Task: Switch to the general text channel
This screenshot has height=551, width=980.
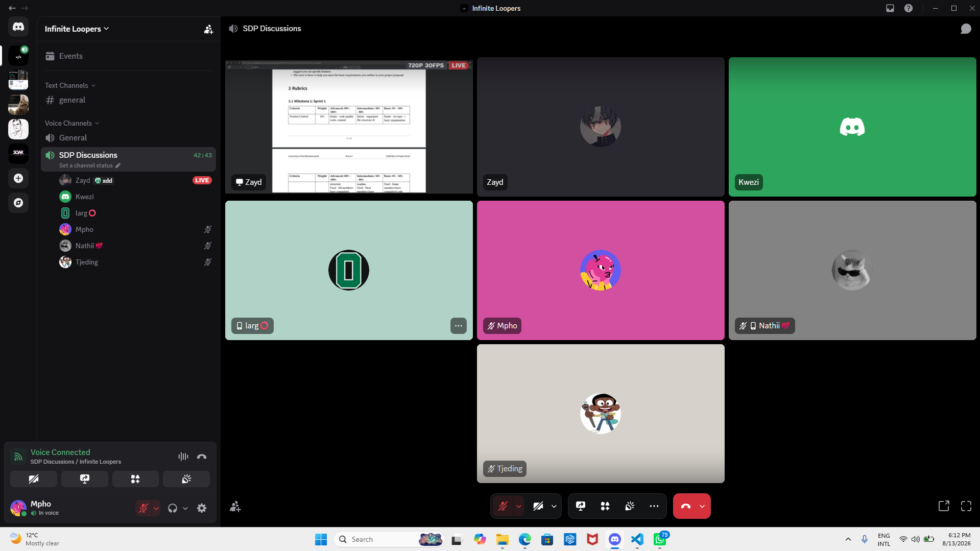Action: click(128, 100)
